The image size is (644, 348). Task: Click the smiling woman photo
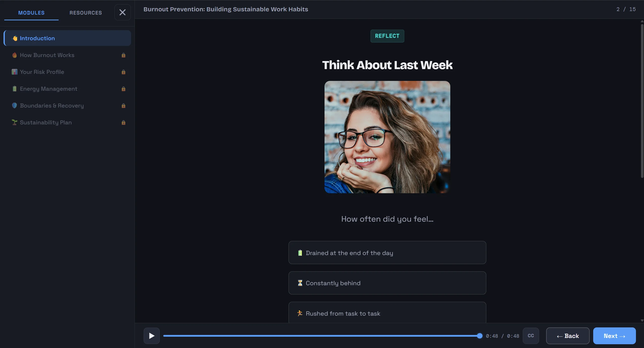387,137
